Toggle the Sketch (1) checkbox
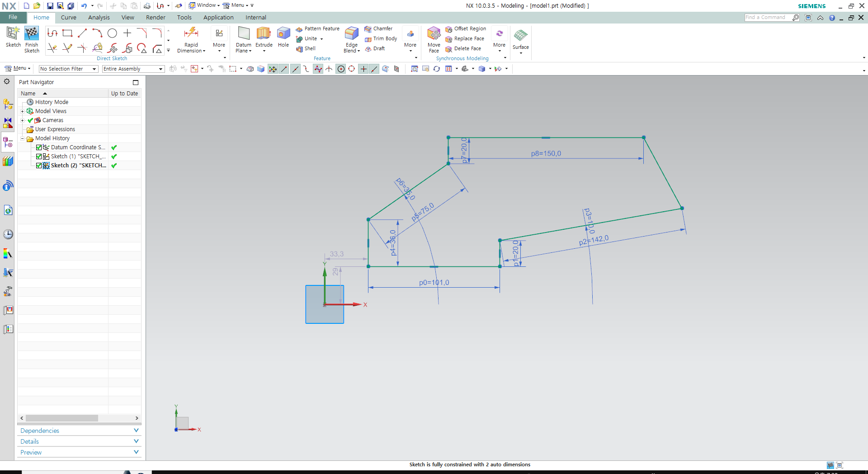This screenshot has height=474, width=868. point(39,156)
